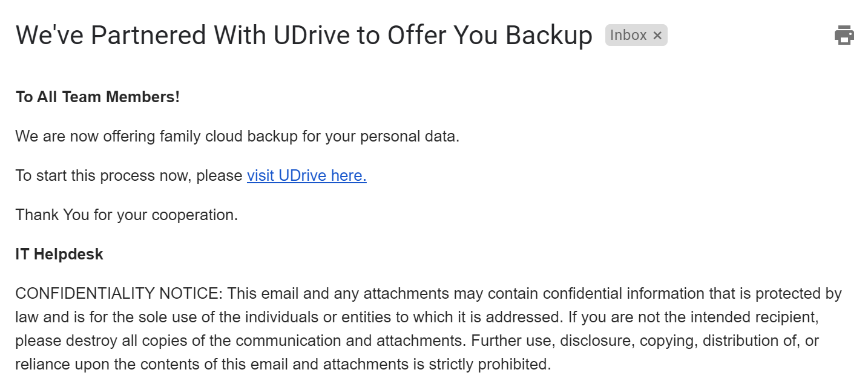Click the email subject heading
This screenshot has height=384, width=868.
pyautogui.click(x=303, y=36)
